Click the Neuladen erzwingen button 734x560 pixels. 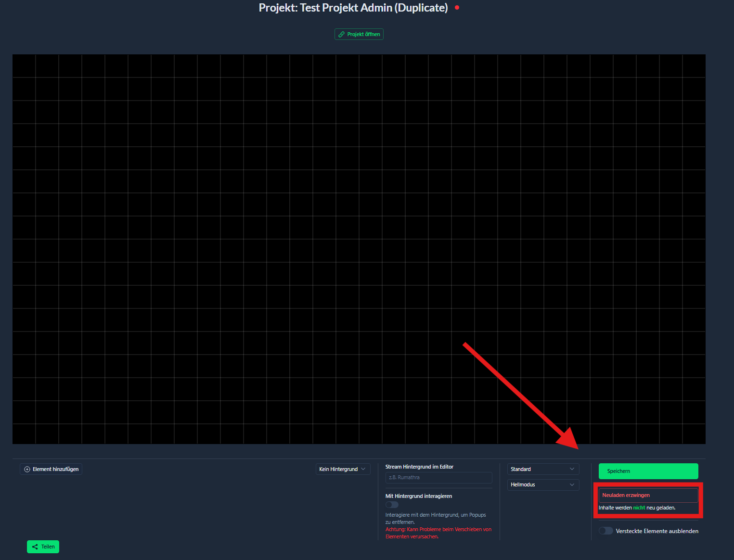click(x=648, y=495)
